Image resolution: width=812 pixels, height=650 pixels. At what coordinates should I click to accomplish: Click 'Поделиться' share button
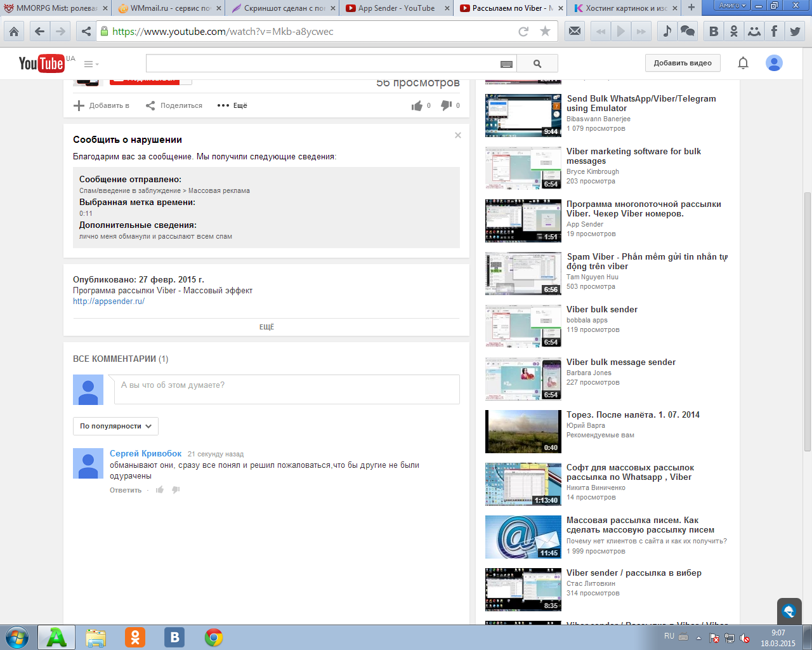click(174, 105)
